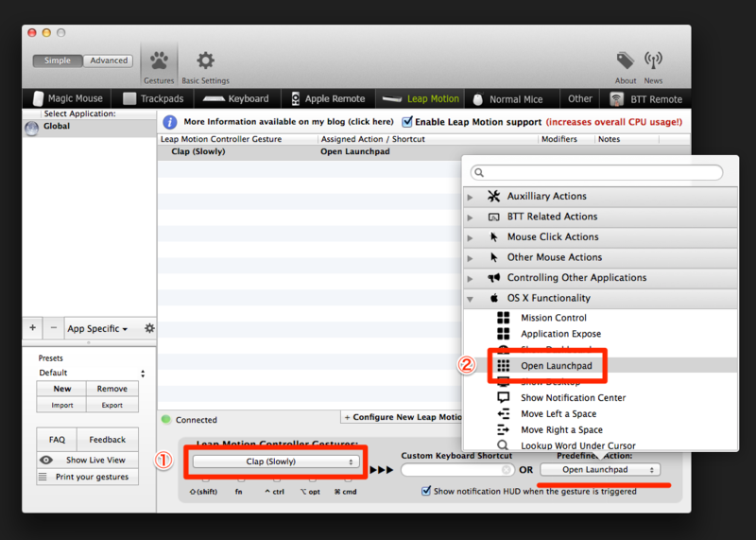This screenshot has width=756, height=540.
Task: Open the blog More Information link
Action: (288, 122)
